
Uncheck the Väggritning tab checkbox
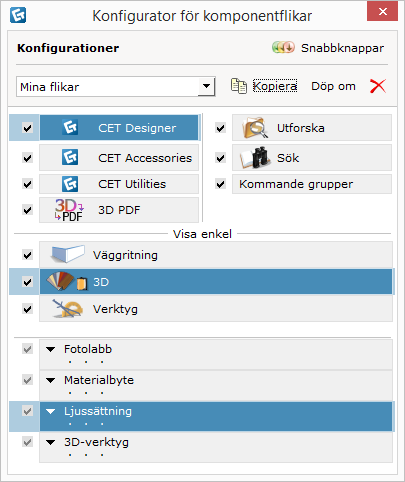point(27,255)
